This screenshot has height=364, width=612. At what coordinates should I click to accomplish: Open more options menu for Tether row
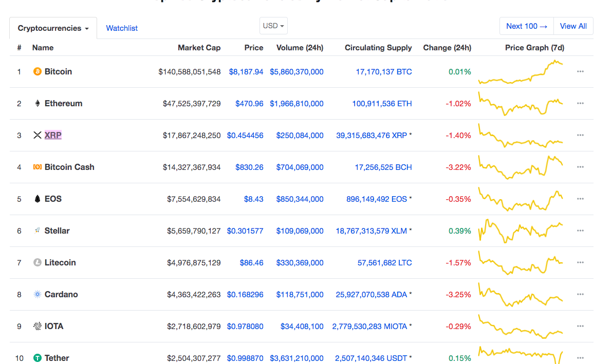[580, 358]
